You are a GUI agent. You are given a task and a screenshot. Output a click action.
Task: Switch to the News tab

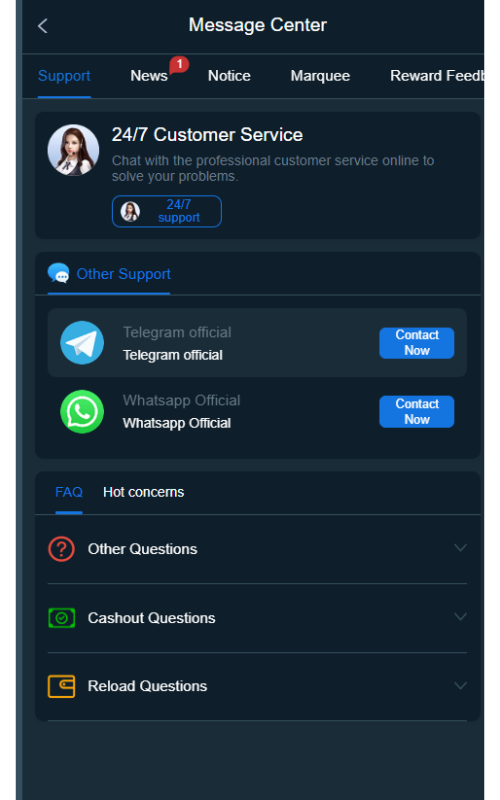coord(149,76)
